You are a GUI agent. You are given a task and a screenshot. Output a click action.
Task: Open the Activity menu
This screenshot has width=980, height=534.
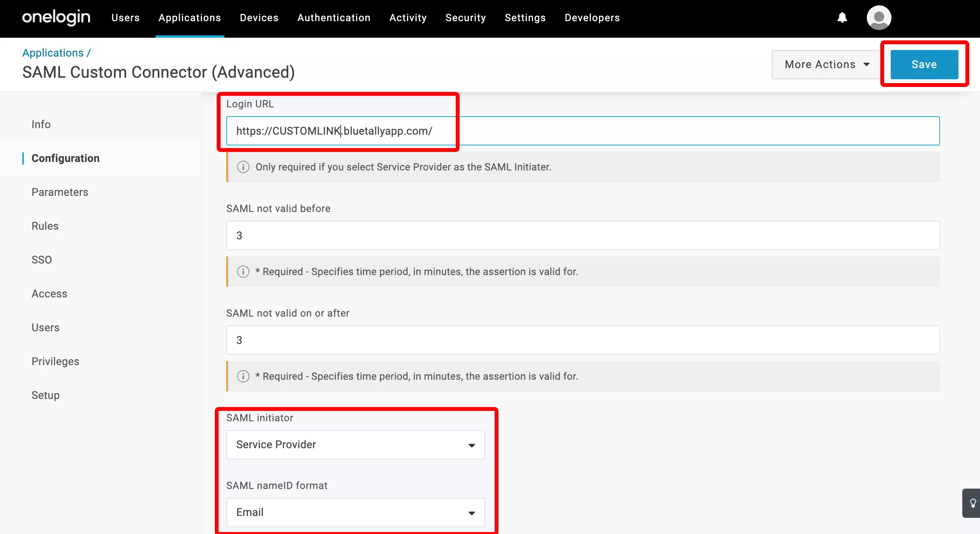[x=408, y=18]
